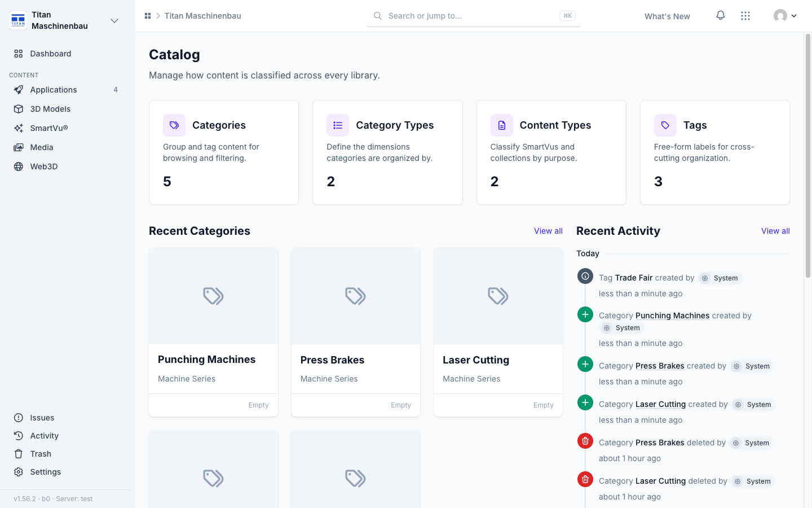Viewport: 812px width, 508px height.
Task: Click the SmartVu sparkle icon
Action: (x=19, y=128)
